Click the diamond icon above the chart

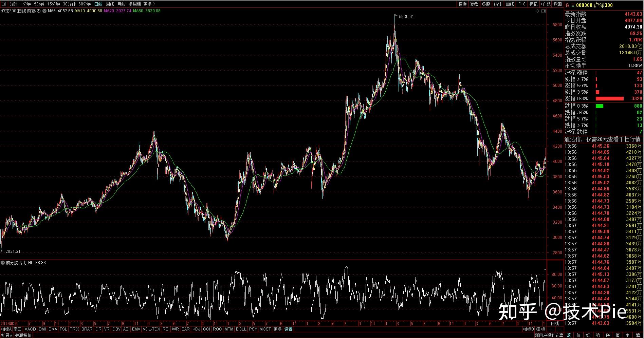[537, 11]
